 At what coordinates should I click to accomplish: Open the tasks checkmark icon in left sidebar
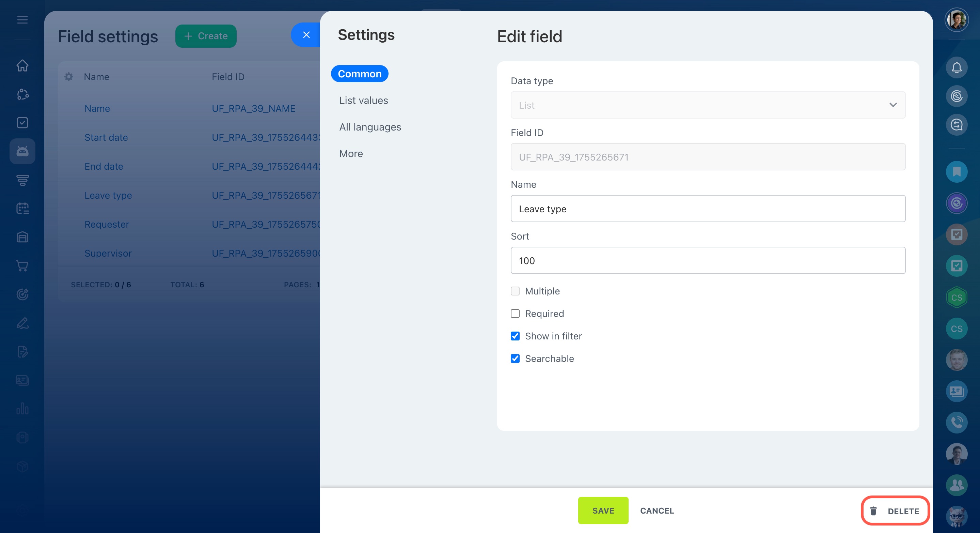point(22,123)
